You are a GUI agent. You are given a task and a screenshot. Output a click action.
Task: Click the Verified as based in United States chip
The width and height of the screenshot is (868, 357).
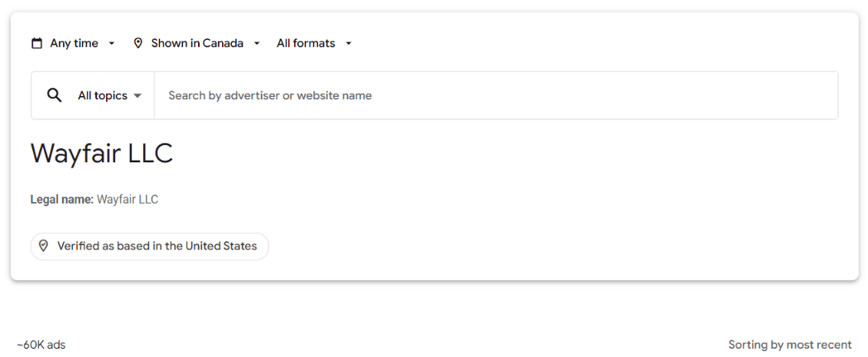[149, 246]
